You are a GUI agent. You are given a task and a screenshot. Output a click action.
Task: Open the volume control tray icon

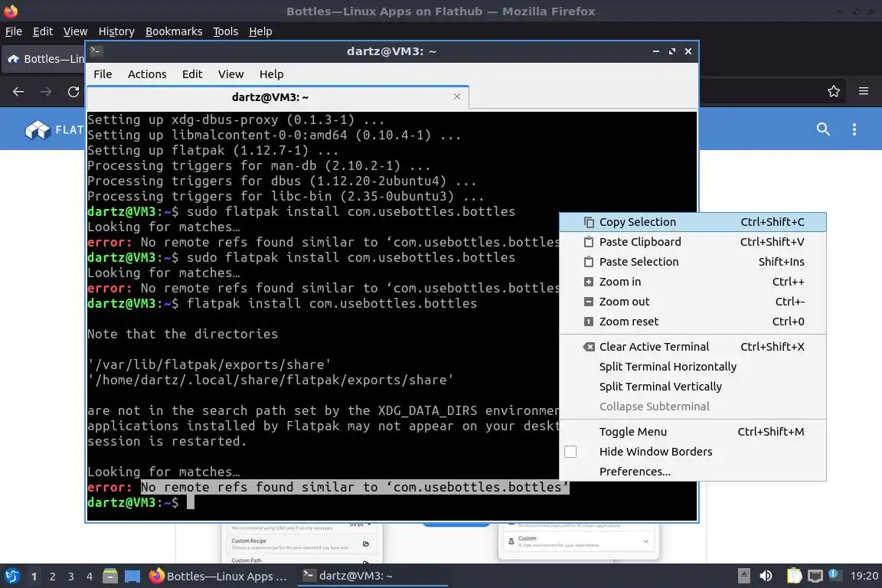tap(766, 576)
